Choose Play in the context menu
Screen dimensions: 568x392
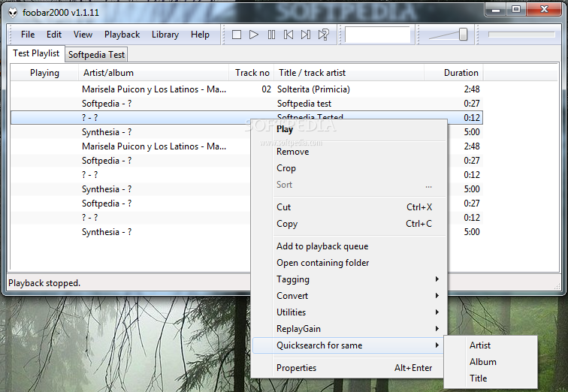coord(349,129)
